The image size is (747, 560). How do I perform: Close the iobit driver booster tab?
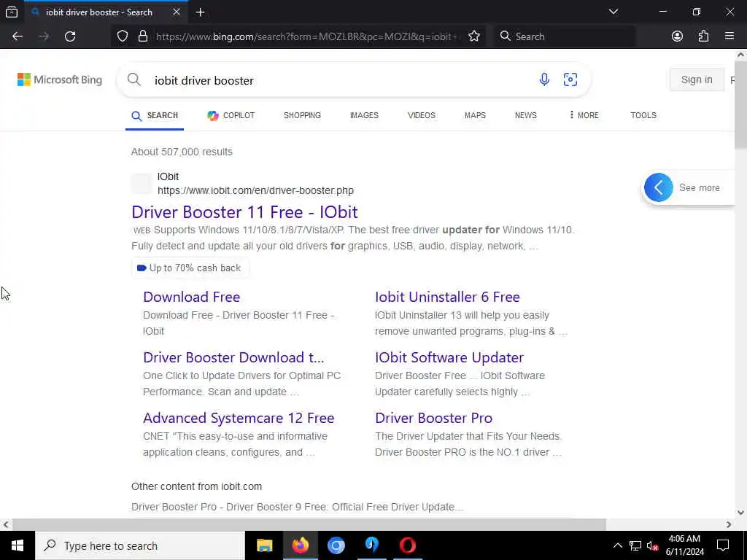click(177, 12)
